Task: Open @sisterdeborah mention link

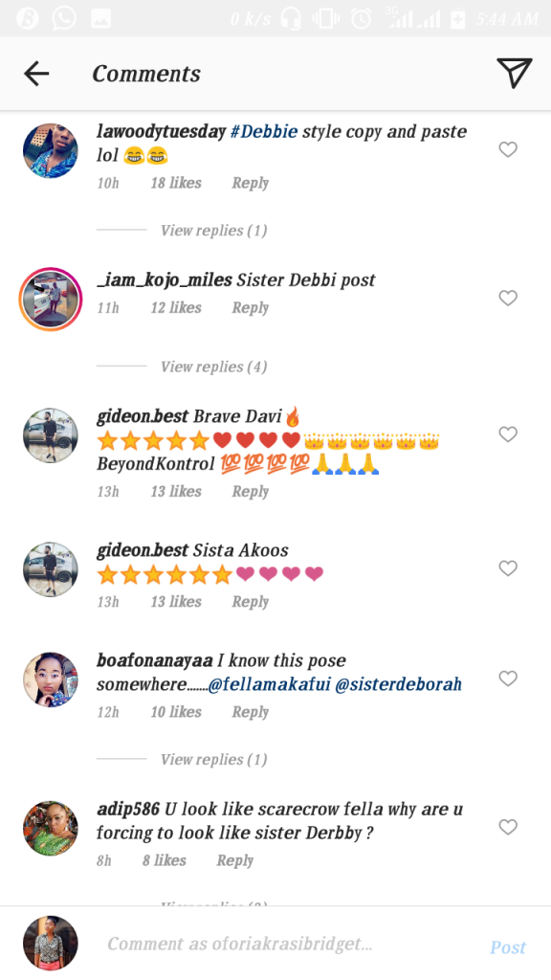Action: (399, 684)
